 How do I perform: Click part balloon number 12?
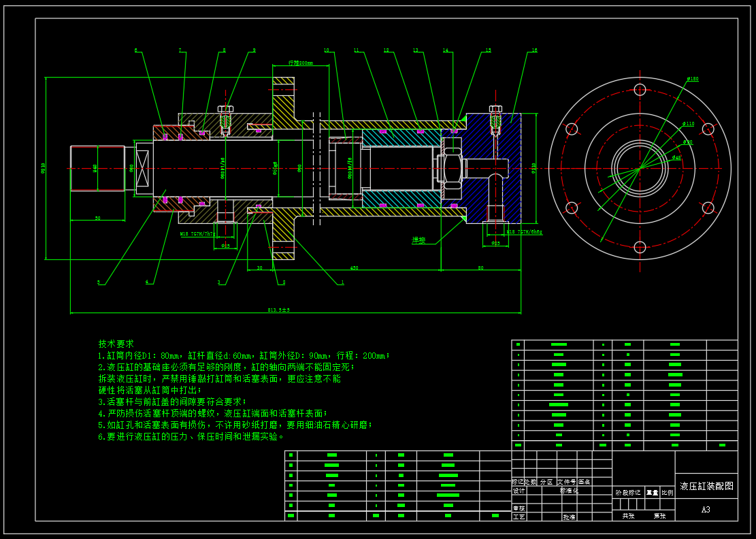(387, 50)
